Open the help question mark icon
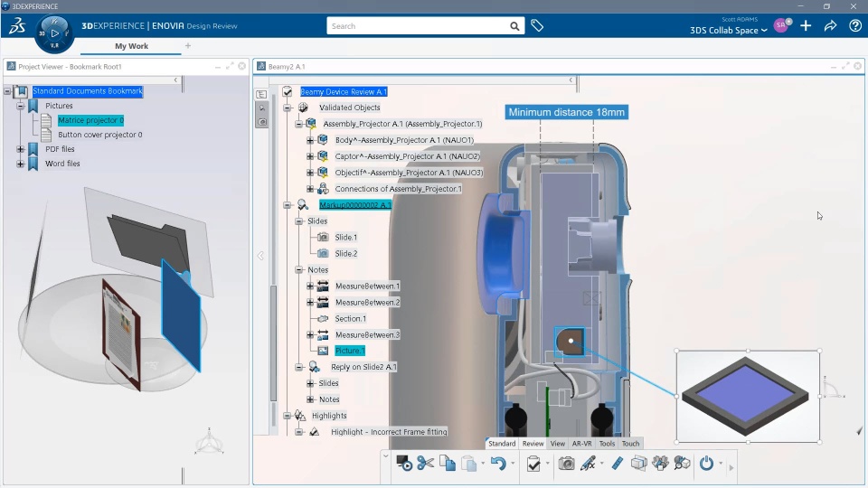The width and height of the screenshot is (868, 488). (855, 26)
